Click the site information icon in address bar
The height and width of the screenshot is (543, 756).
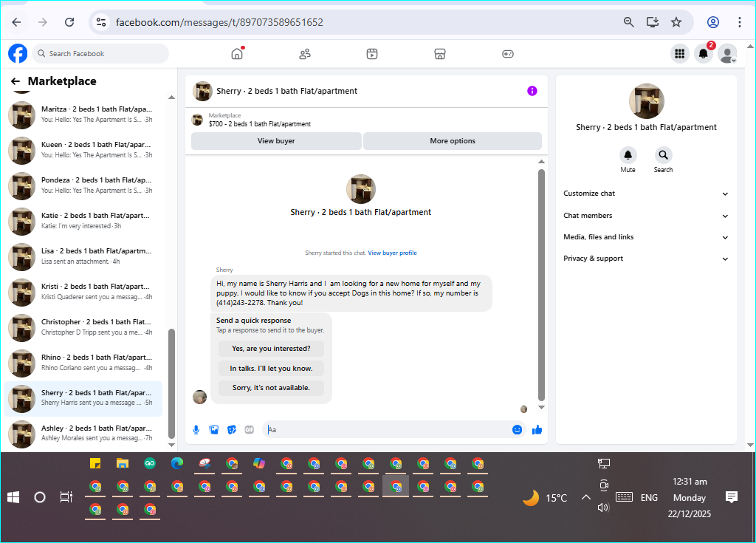[x=100, y=22]
